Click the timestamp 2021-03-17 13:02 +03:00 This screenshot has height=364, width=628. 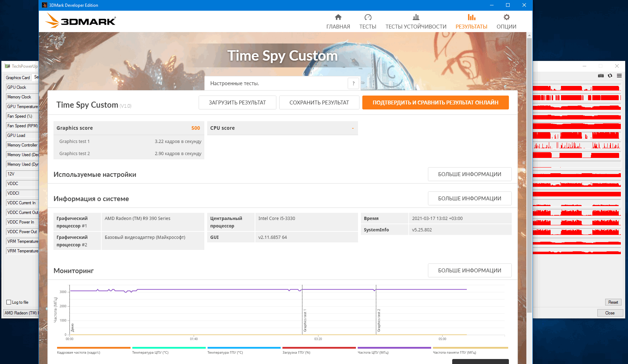(x=460, y=218)
